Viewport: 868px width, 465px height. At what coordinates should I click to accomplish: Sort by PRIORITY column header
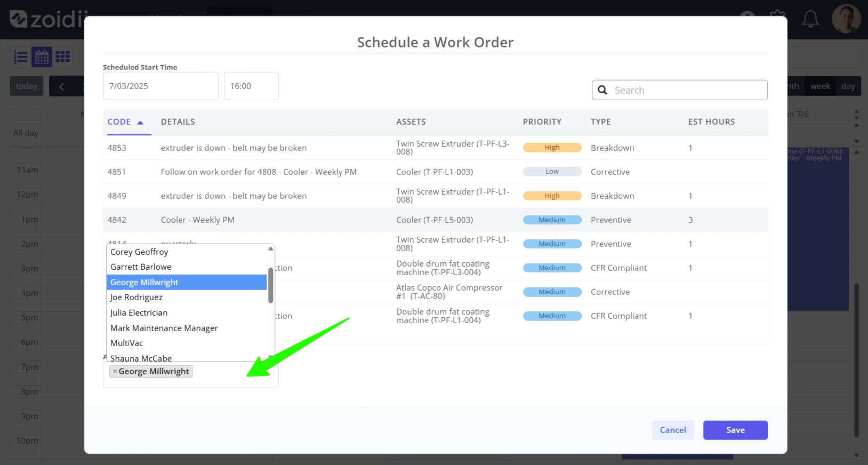542,122
